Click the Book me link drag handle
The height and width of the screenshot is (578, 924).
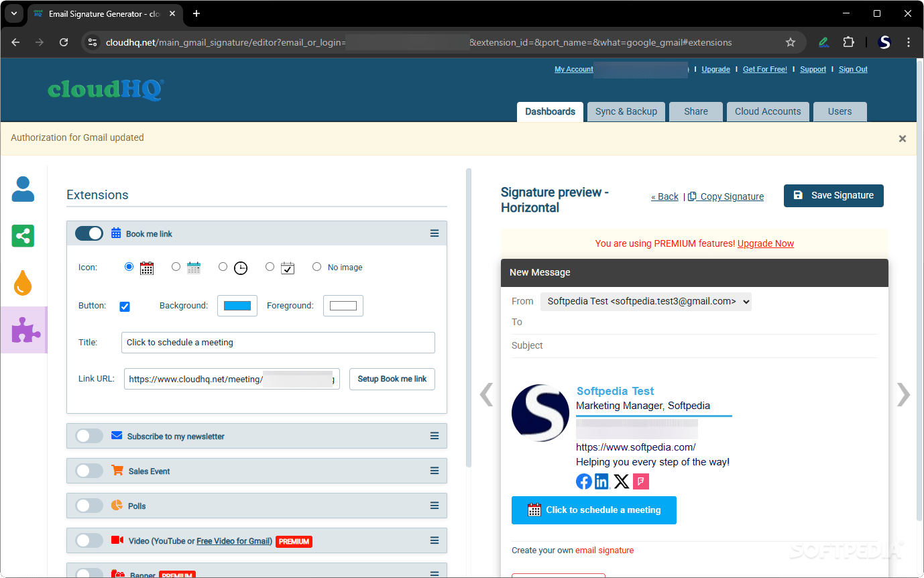pos(435,233)
